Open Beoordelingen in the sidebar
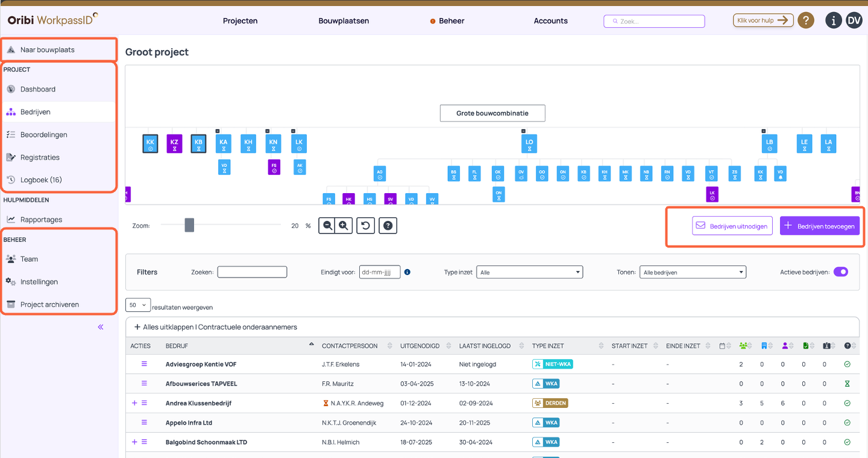The image size is (868, 458). pyautogui.click(x=43, y=135)
